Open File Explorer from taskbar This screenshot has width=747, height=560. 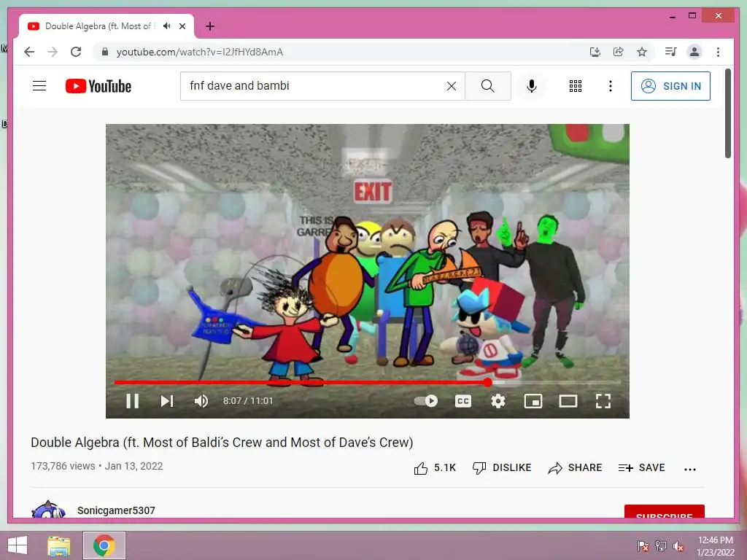59,545
